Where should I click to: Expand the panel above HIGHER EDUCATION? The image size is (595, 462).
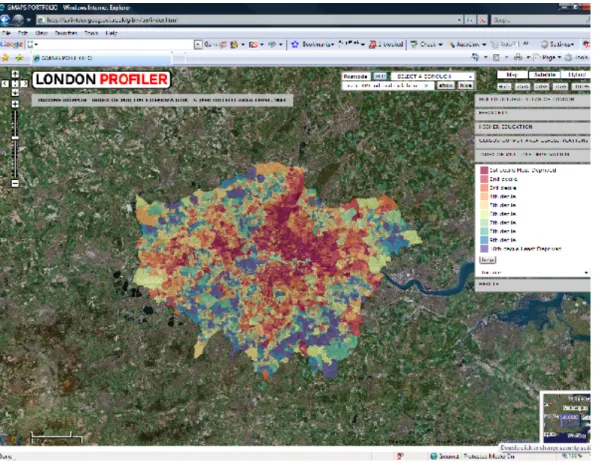click(533, 113)
